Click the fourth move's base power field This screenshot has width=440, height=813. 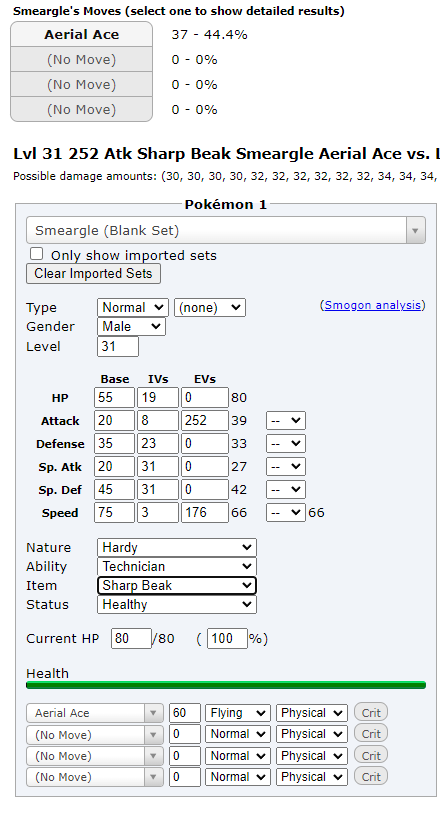pyautogui.click(x=185, y=777)
